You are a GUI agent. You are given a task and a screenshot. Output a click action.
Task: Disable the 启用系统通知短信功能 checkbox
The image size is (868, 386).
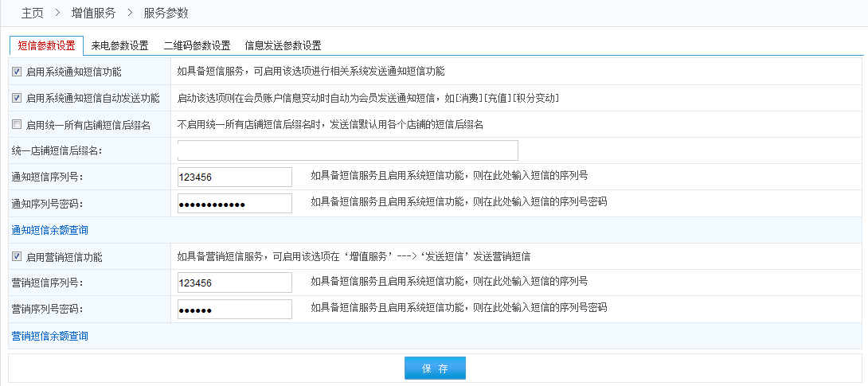(x=17, y=72)
